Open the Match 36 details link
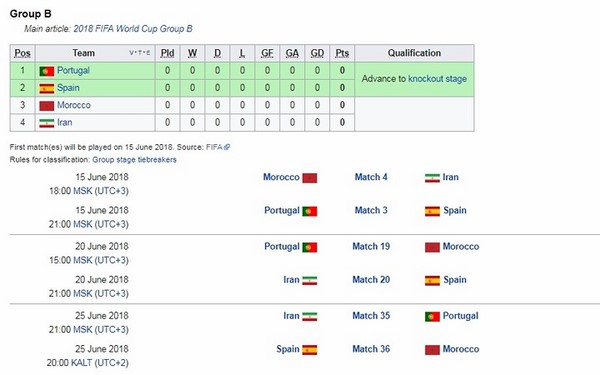The width and height of the screenshot is (600, 375). point(371,349)
